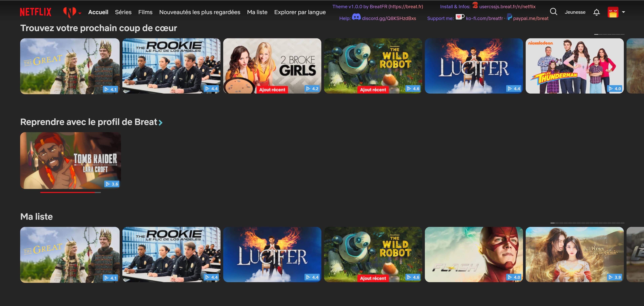The width and height of the screenshot is (644, 306).
Task: Open Explorer par langue
Action: coord(300,12)
